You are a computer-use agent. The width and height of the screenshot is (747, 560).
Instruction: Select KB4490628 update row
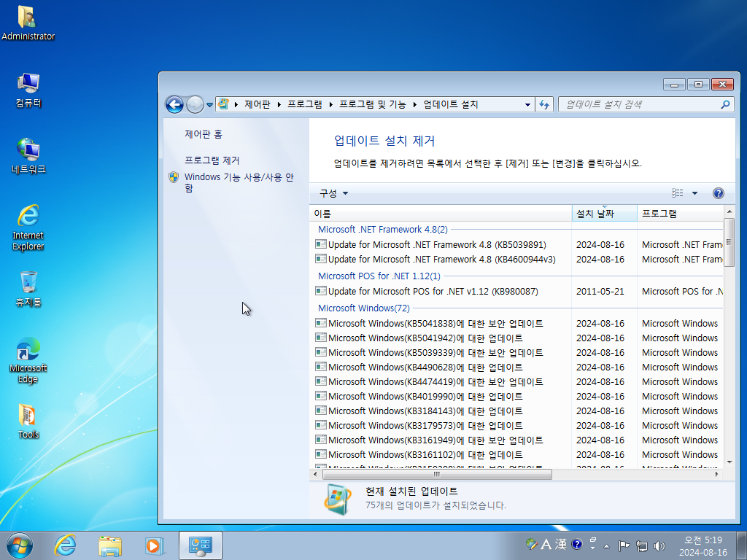tap(425, 367)
